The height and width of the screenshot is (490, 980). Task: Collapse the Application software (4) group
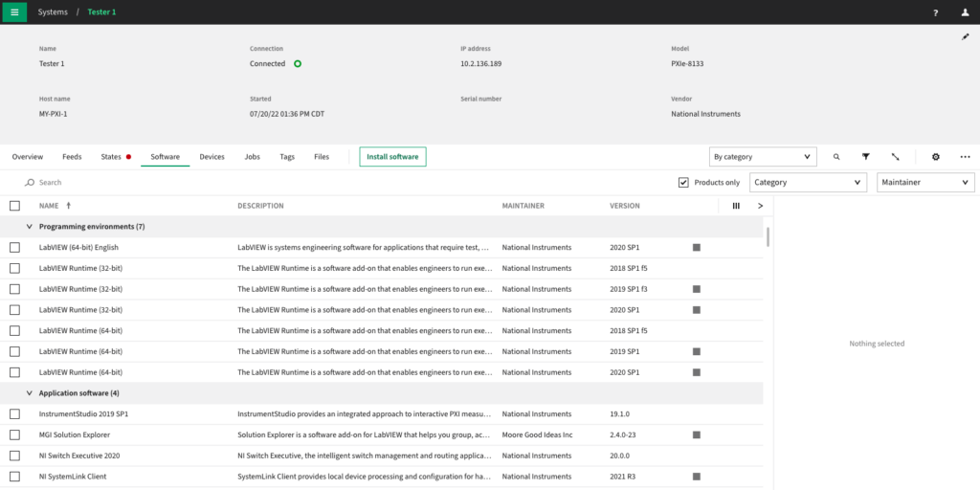pyautogui.click(x=30, y=393)
